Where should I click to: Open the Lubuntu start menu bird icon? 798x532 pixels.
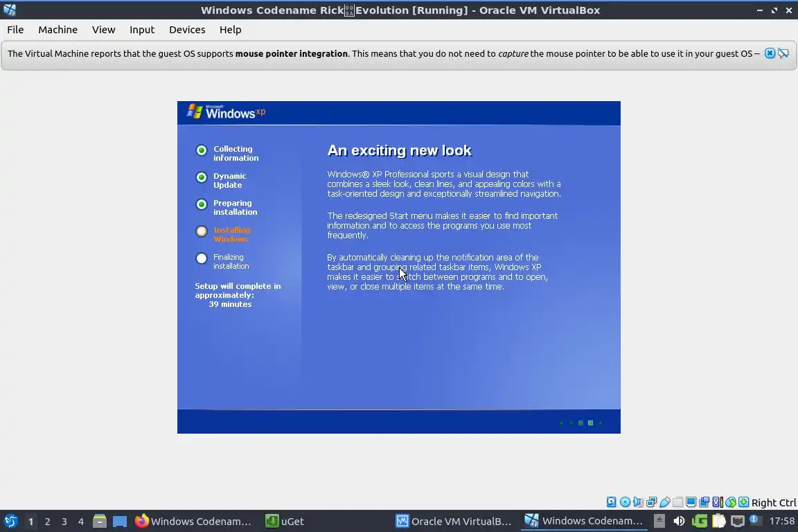(10, 522)
